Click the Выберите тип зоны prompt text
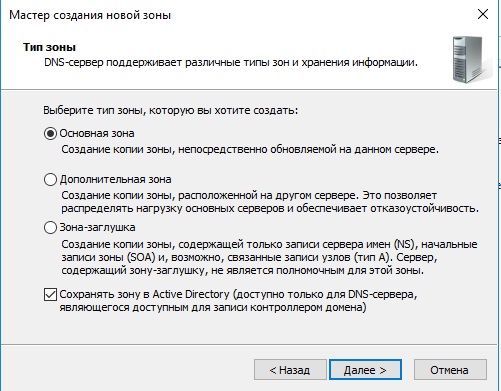This screenshot has height=391, width=501. point(170,110)
